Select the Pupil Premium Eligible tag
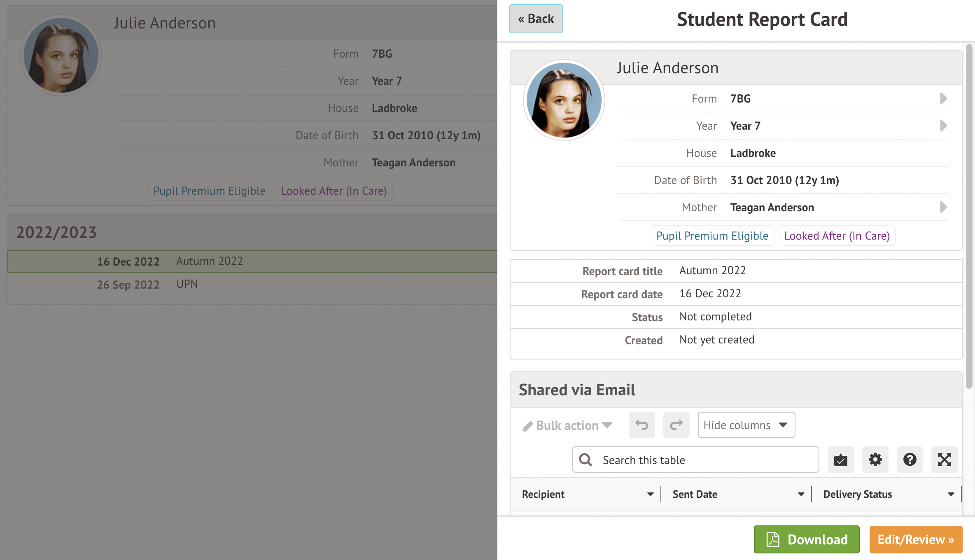This screenshot has height=560, width=975. (x=712, y=236)
